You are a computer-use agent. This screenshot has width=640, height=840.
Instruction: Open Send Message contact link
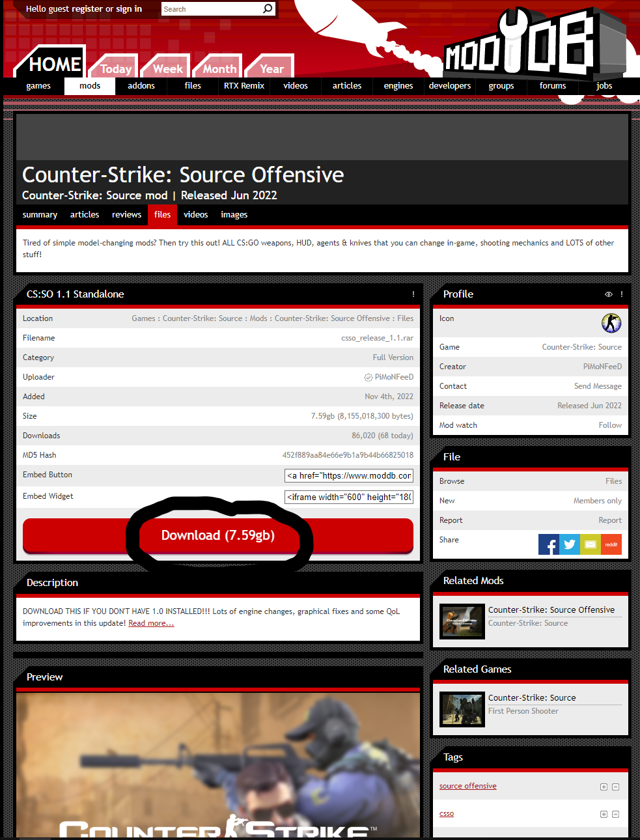point(598,386)
